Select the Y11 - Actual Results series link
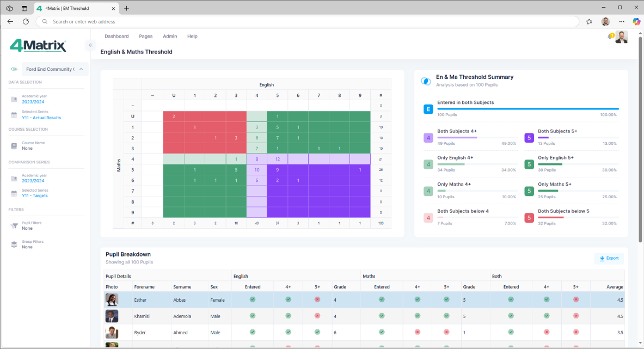Viewport: 644px width, 349px height. tap(41, 118)
